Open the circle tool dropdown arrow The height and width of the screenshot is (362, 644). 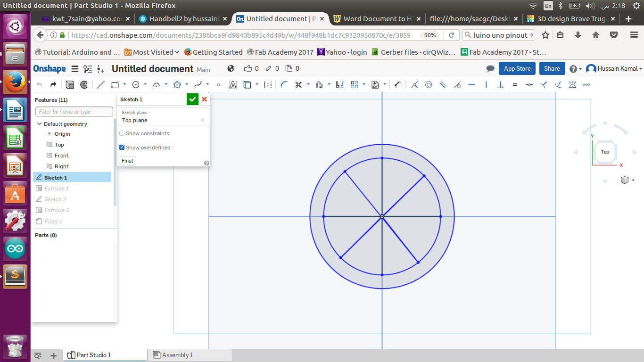[145, 85]
